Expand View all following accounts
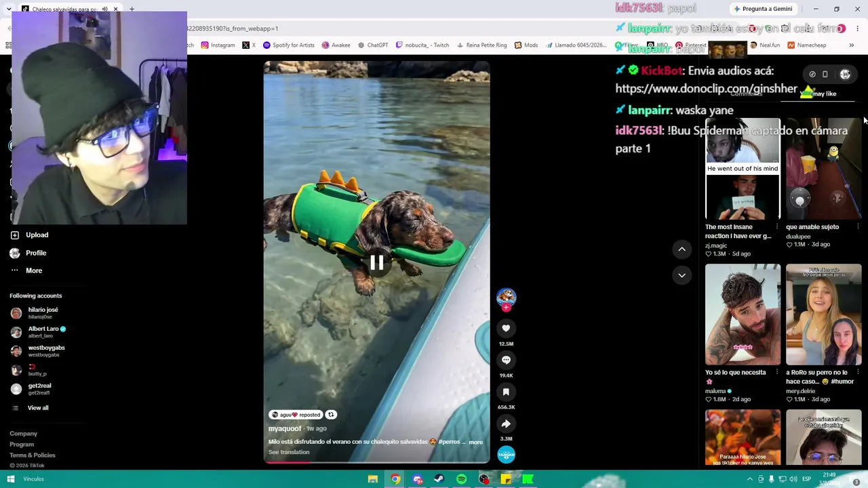Image resolution: width=868 pixels, height=488 pixels. point(31,408)
